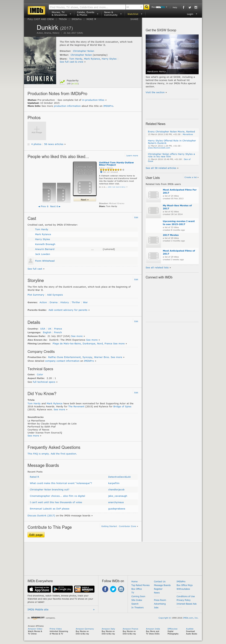Select the Thriller genre link
Screen dimensions: 226x644
pyautogui.click(x=76, y=302)
